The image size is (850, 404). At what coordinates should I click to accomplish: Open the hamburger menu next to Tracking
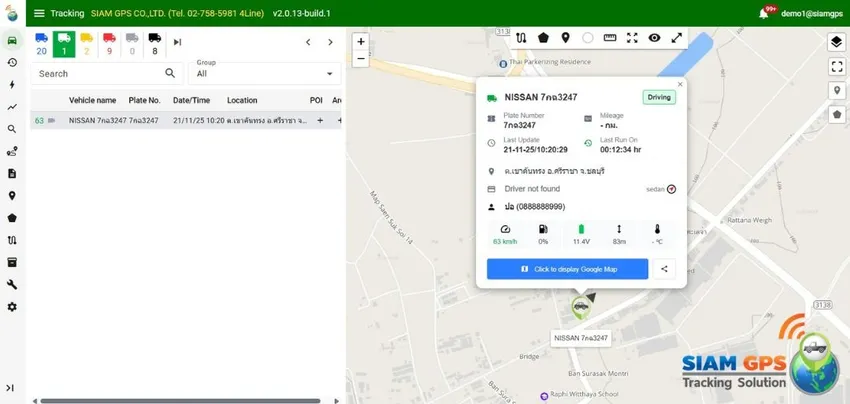point(39,13)
